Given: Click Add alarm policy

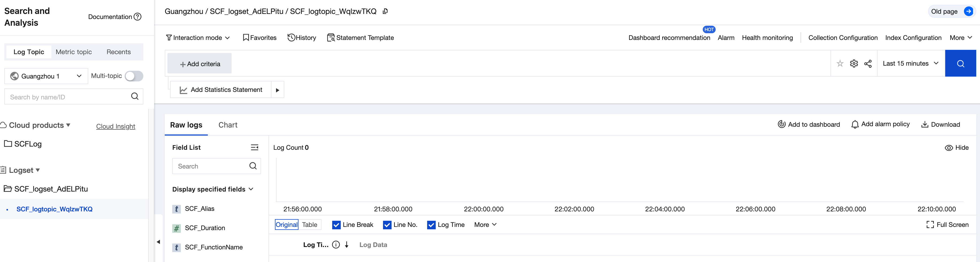Looking at the screenshot, I should 880,124.
